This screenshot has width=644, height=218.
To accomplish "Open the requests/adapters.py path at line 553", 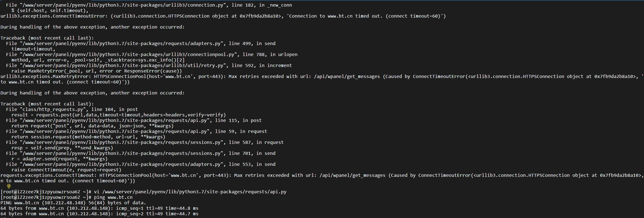I will point(121,164).
